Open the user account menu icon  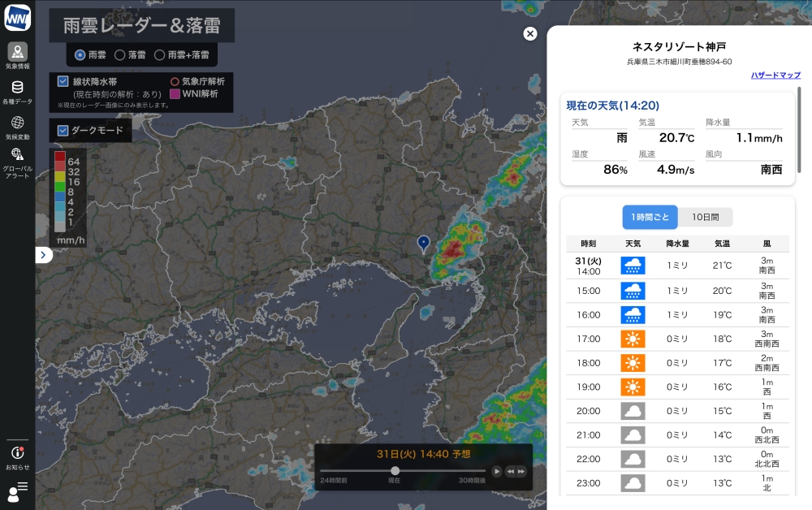coord(17,491)
